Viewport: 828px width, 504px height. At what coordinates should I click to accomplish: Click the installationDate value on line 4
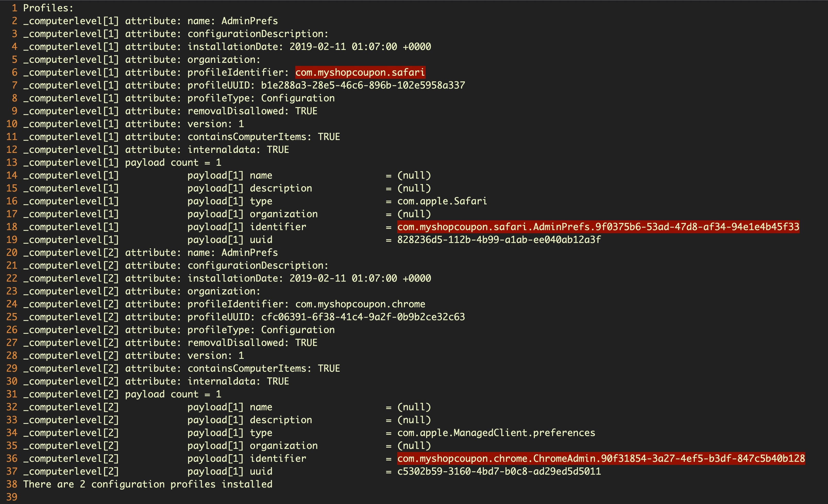click(x=360, y=47)
